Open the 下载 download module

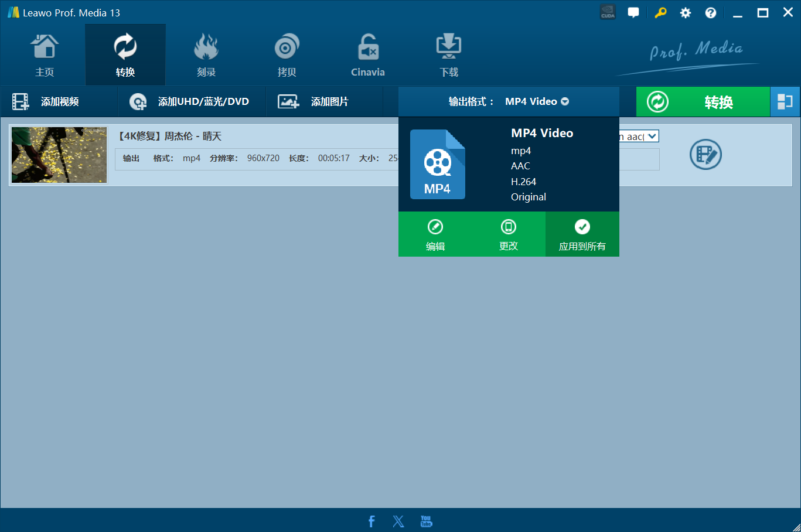tap(449, 56)
